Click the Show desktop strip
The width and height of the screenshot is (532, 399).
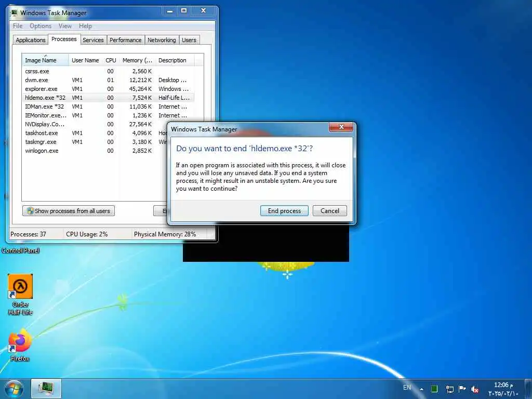pos(529,389)
